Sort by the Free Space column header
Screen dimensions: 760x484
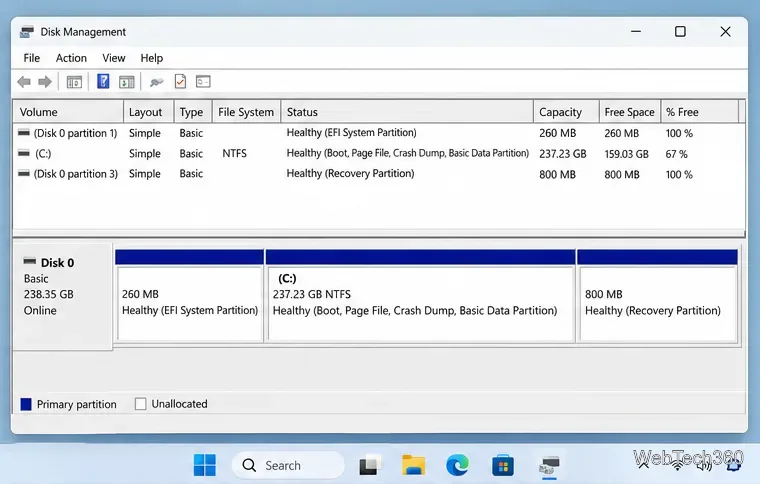630,112
